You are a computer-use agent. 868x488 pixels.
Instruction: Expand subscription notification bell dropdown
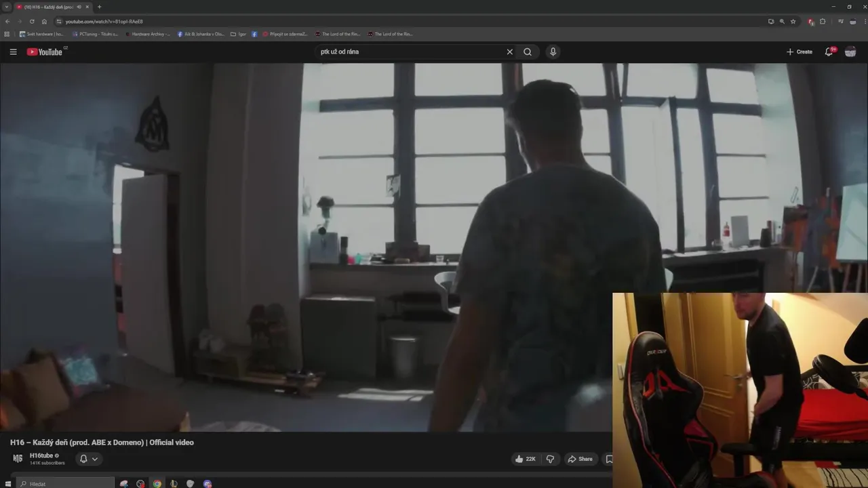click(89, 459)
